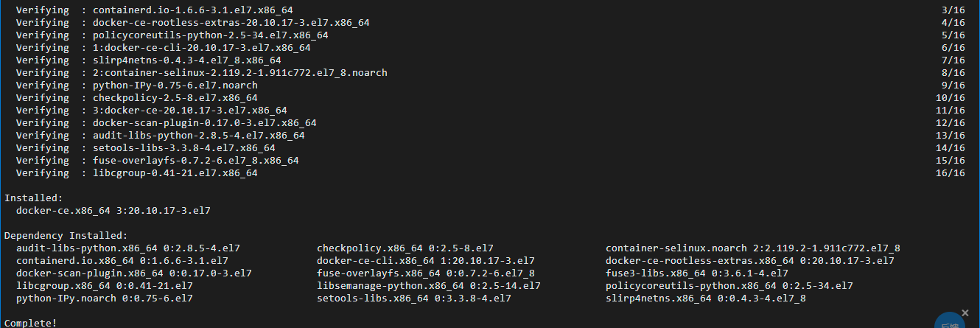Click the Verifying 3:docker-ce-20.10.17-3.el7.x86_64 line
The image size is (980, 328).
tap(152, 111)
